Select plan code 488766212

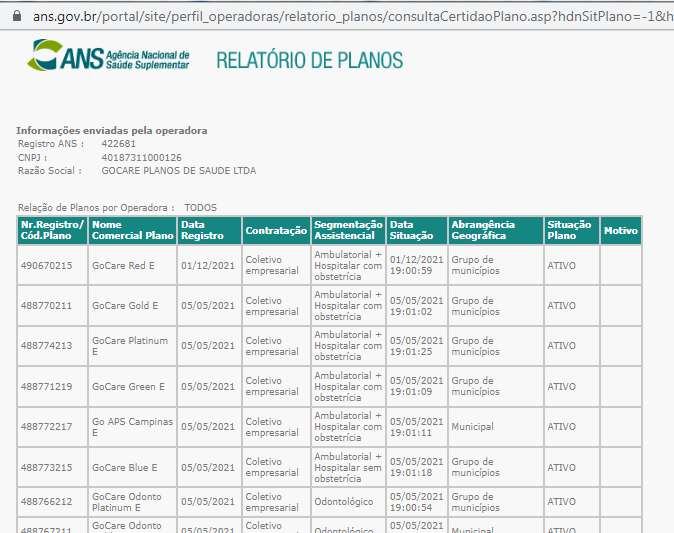pyautogui.click(x=46, y=502)
